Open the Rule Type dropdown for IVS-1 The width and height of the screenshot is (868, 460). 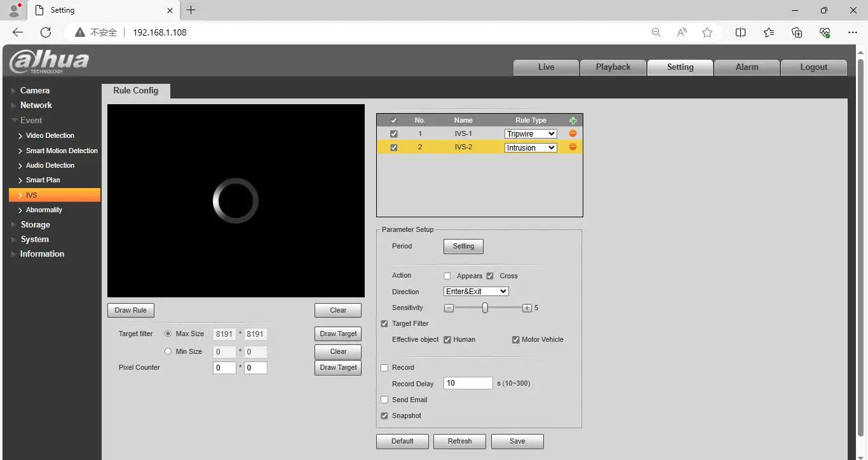point(531,133)
